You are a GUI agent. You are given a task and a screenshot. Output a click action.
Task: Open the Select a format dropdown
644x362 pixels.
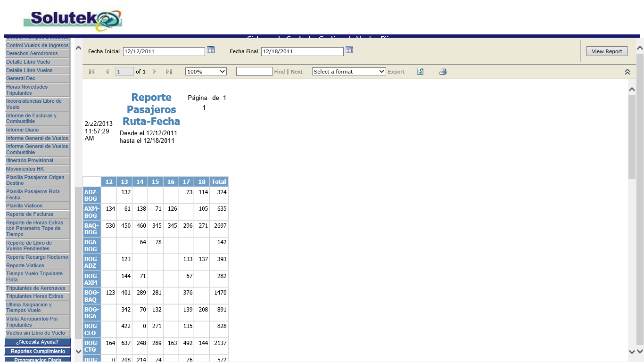click(349, 72)
